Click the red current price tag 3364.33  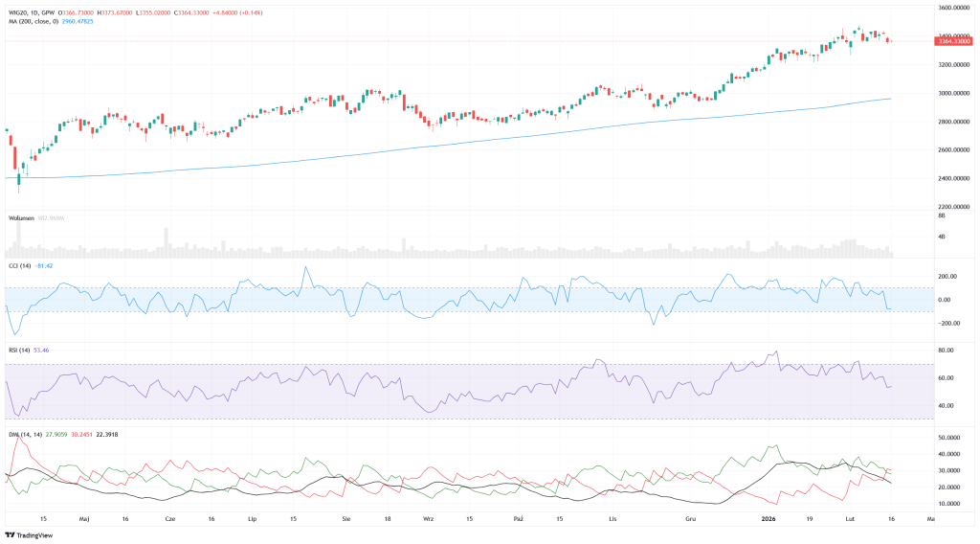(954, 41)
